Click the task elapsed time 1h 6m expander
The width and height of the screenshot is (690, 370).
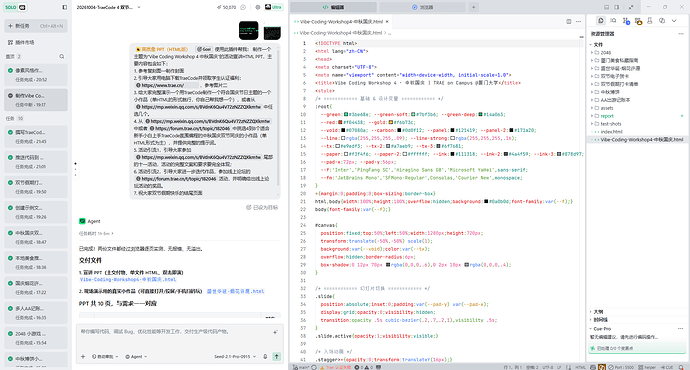click(x=96, y=234)
